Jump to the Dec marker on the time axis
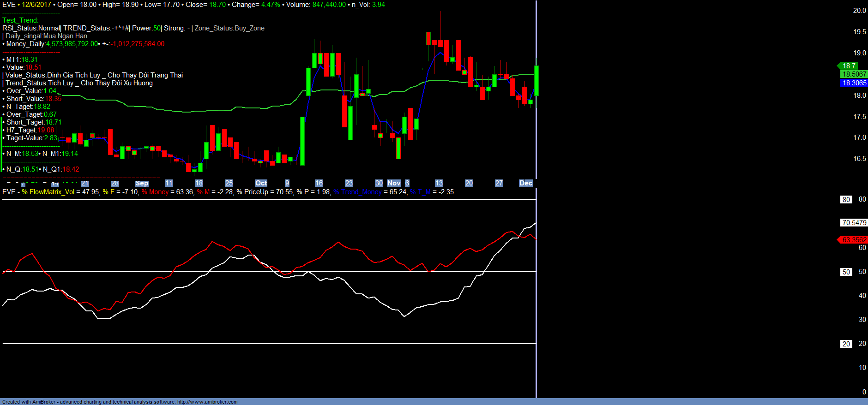Viewport: 868px width, 405px height. [525, 183]
